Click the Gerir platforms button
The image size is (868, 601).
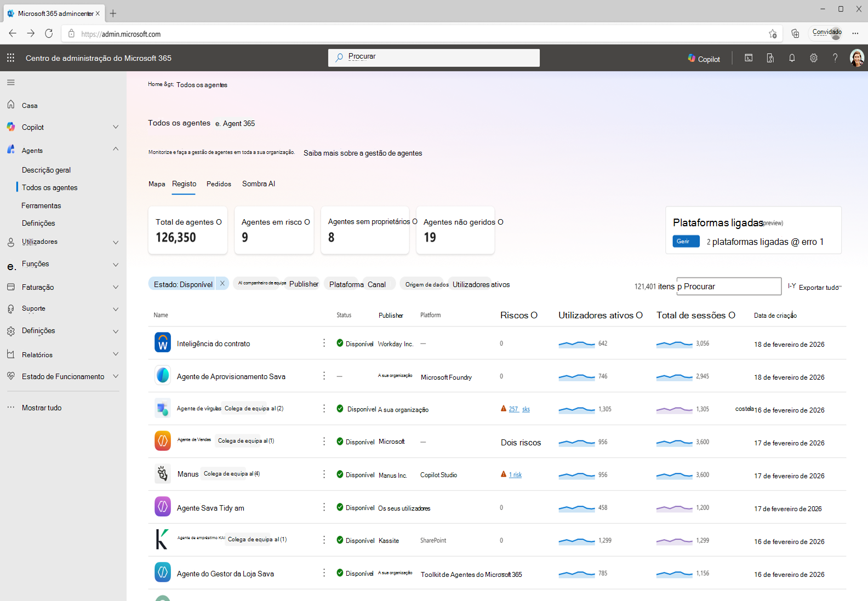(x=686, y=241)
